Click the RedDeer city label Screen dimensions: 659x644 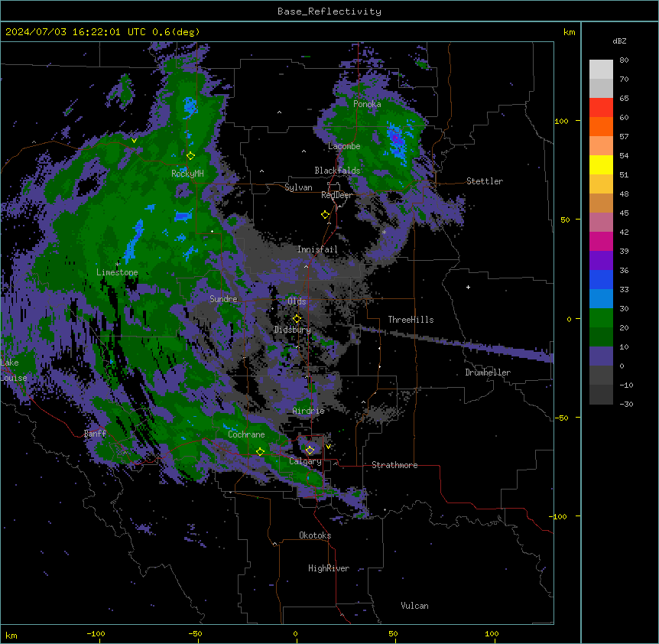point(336,195)
